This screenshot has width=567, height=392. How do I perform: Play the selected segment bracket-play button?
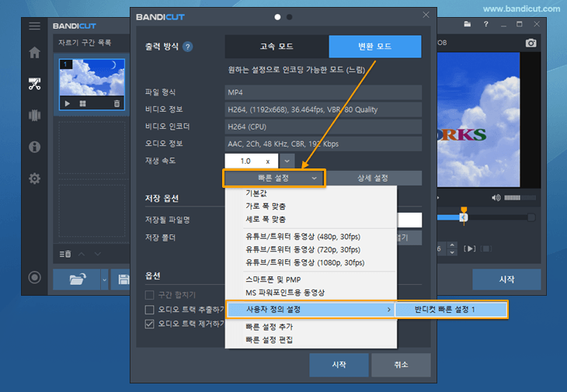coord(469,248)
